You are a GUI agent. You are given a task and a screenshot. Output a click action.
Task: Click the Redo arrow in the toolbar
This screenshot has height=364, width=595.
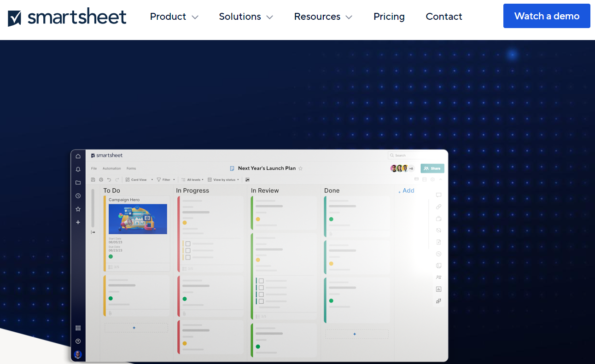(117, 179)
